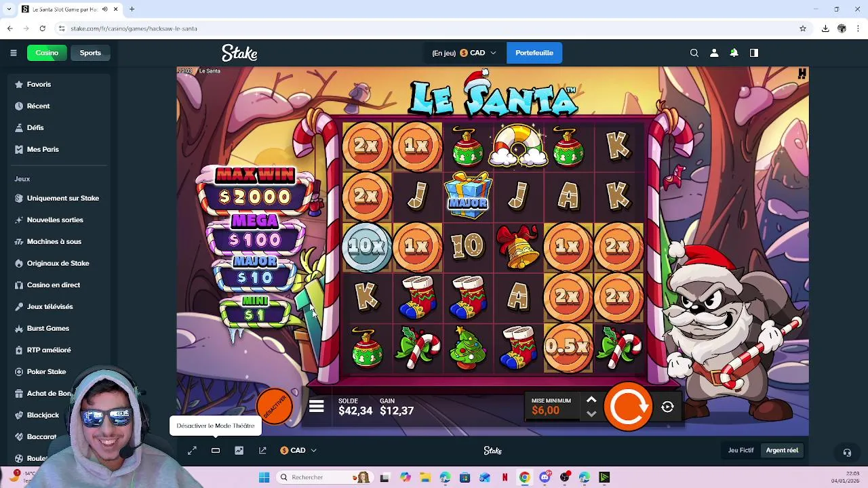The height and width of the screenshot is (488, 868).
Task: Click the taskbar Rechercher search box
Action: 324,477
